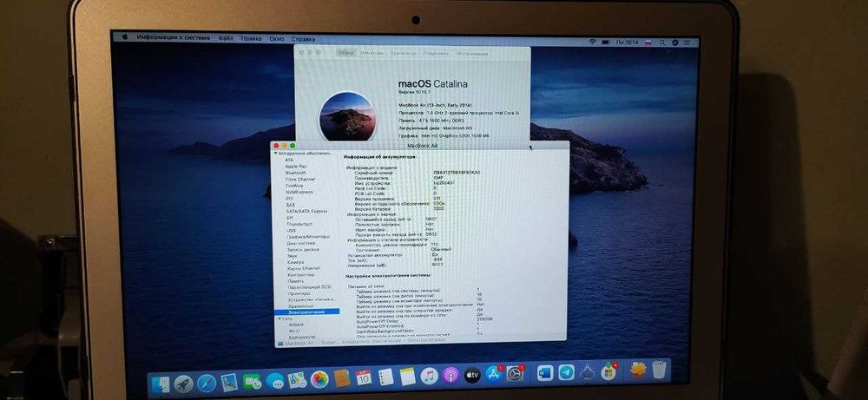Collapse Аппаратное обеспечение tree section
The image size is (868, 400).
click(276, 153)
